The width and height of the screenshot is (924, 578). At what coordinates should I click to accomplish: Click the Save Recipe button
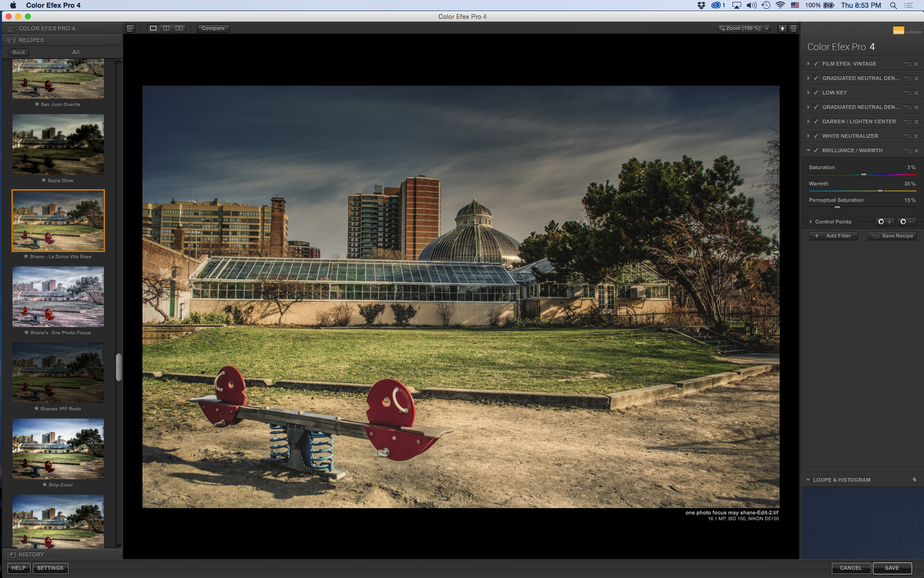coord(892,236)
